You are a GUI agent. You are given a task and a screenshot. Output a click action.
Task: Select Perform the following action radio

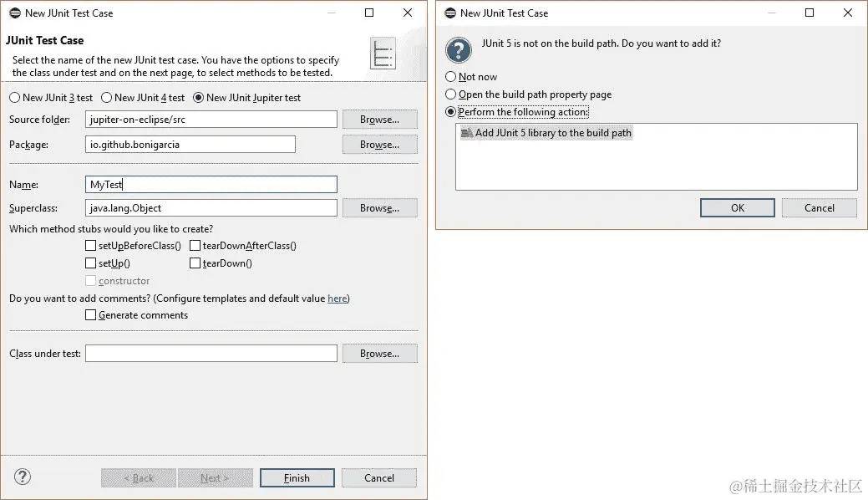tap(450, 112)
